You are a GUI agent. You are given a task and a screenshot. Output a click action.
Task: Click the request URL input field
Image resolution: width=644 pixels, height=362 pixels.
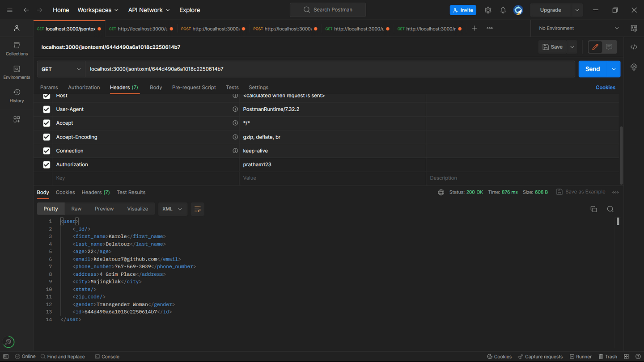click(x=330, y=69)
